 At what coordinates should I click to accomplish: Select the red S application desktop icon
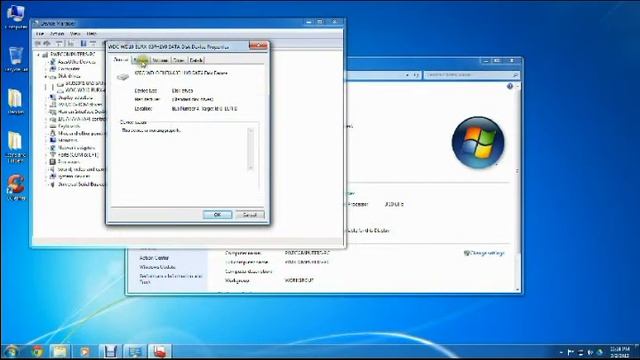16,186
